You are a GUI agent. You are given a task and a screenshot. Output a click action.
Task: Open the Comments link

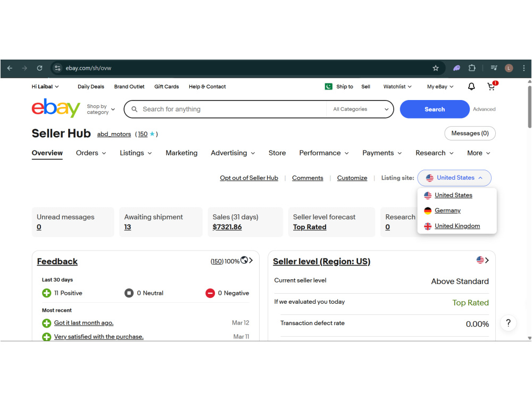(x=307, y=178)
